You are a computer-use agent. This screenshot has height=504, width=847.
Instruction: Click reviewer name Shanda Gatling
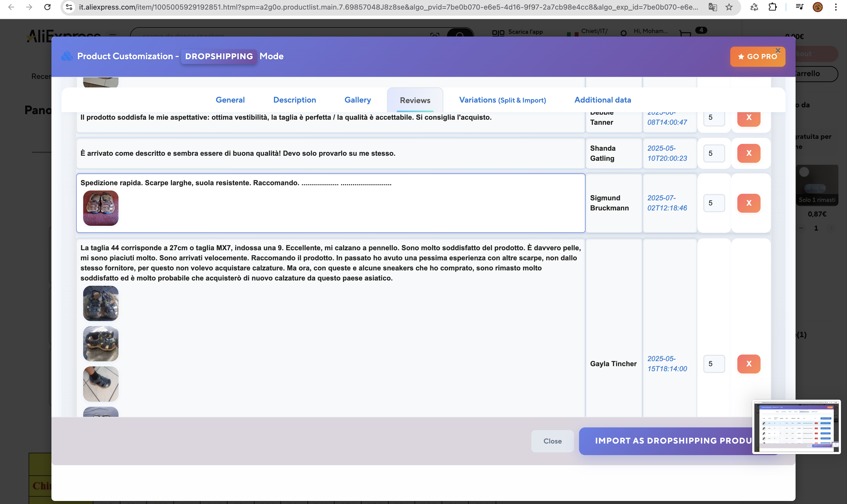pyautogui.click(x=602, y=153)
